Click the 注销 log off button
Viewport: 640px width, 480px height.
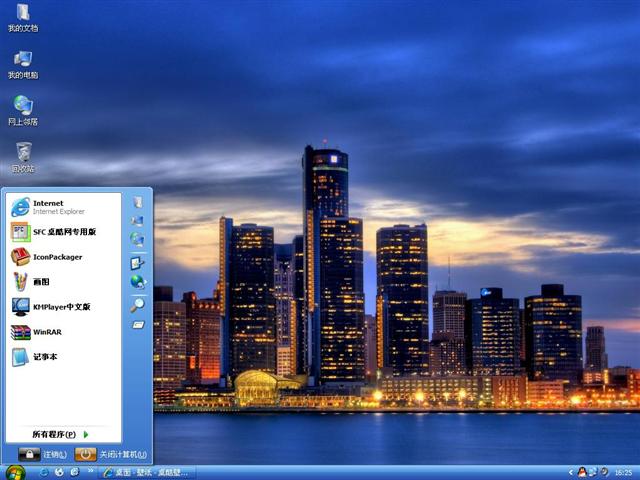coord(40,454)
